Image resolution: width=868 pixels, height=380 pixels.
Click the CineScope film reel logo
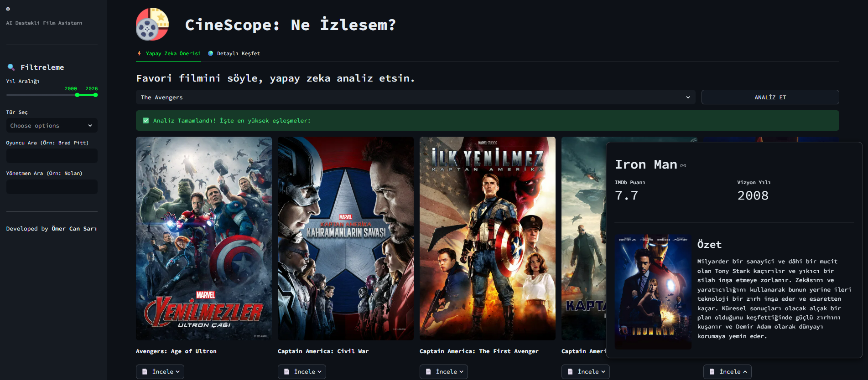pyautogui.click(x=152, y=24)
